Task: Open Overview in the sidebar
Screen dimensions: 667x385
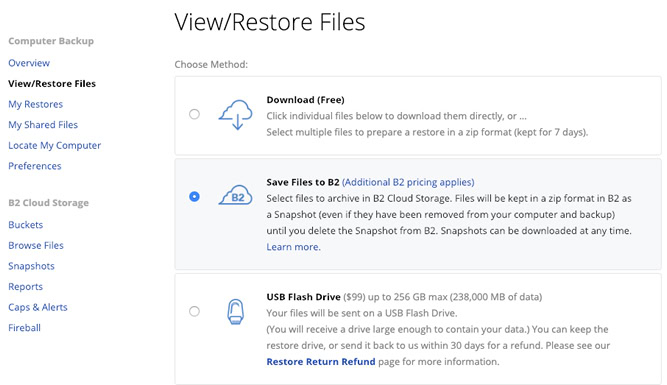Action: point(29,63)
